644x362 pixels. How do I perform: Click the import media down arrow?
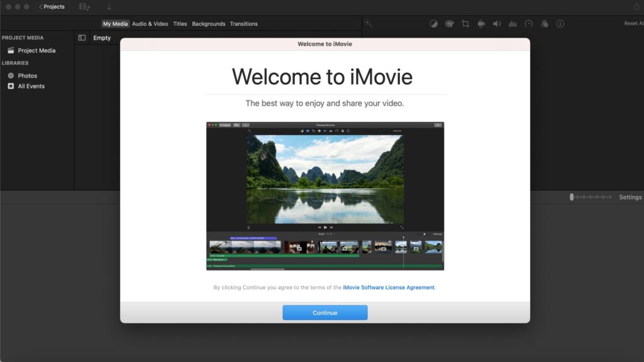pyautogui.click(x=109, y=6)
